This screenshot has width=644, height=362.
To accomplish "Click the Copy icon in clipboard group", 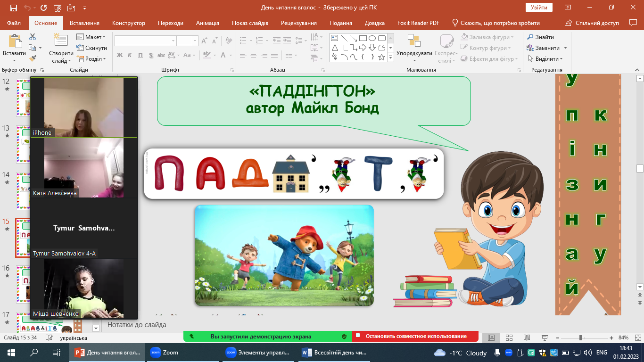I will pos(32,48).
